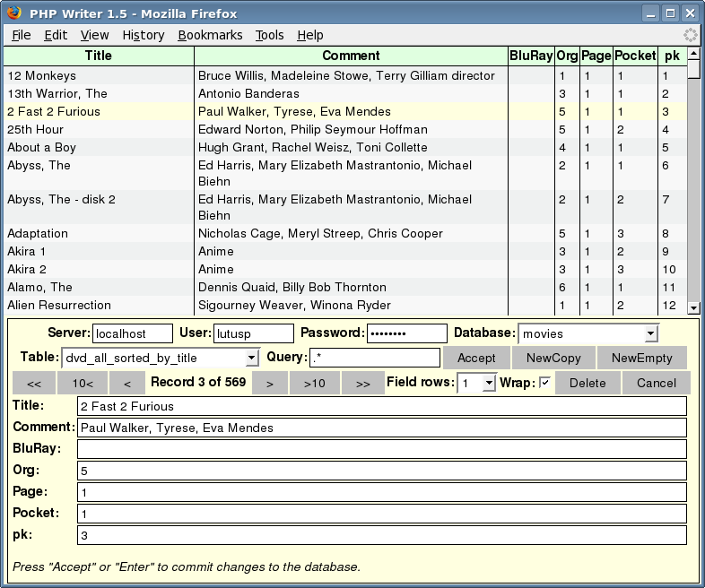Open the Bookmarks menu

(210, 35)
